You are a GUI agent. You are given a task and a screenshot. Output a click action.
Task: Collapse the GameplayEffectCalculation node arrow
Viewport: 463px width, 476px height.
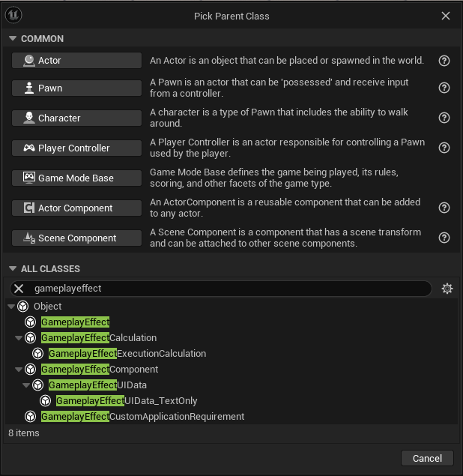(19, 338)
